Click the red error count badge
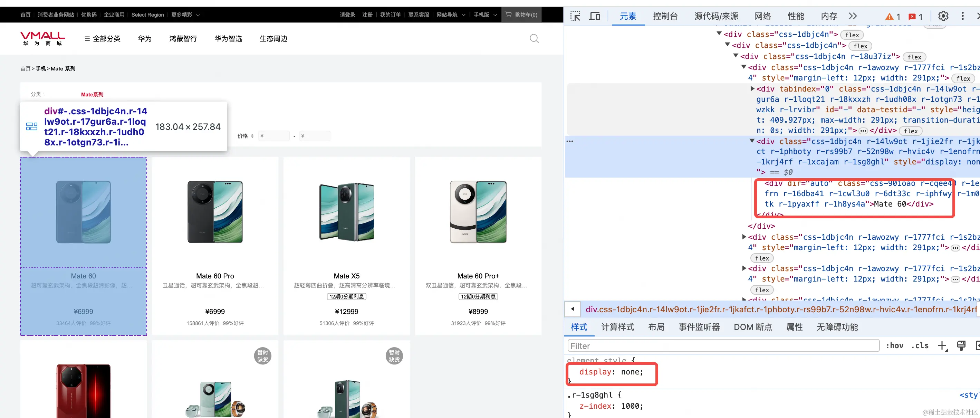980x418 pixels. [915, 16]
